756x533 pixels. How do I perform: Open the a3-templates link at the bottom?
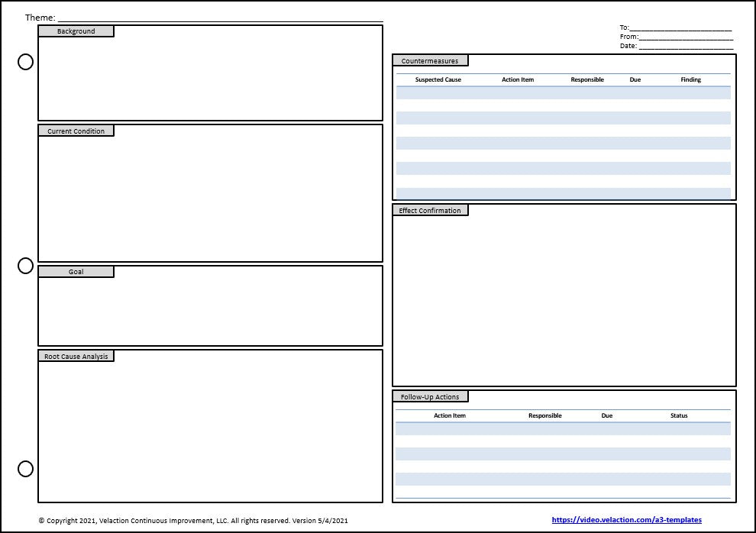coord(626,519)
